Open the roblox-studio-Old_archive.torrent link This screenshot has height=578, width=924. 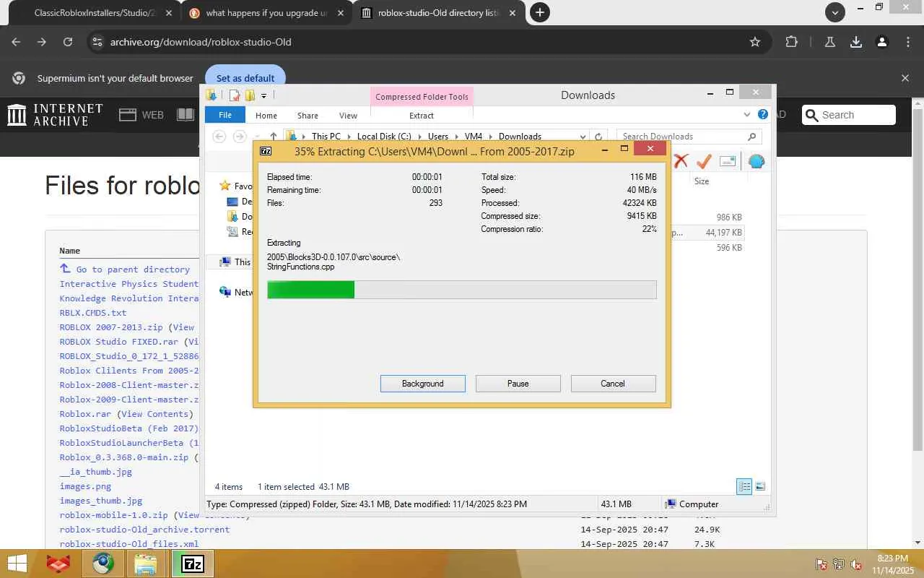pyautogui.click(x=144, y=530)
